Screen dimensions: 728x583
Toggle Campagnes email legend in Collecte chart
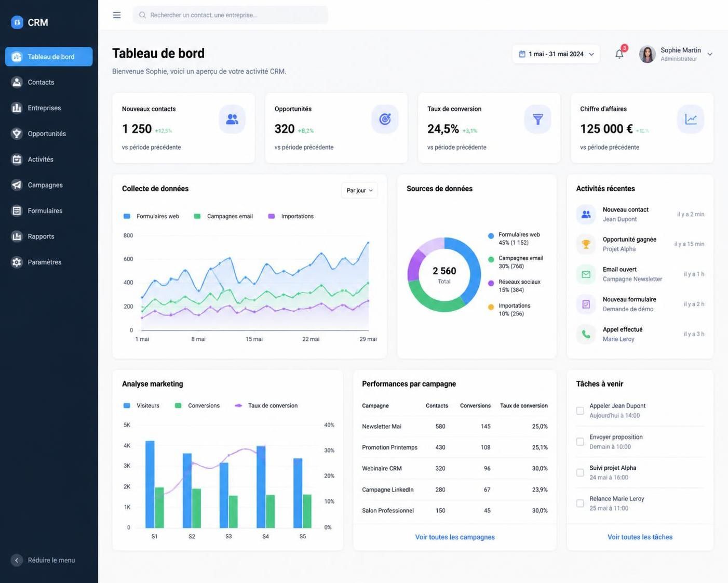[x=223, y=216]
